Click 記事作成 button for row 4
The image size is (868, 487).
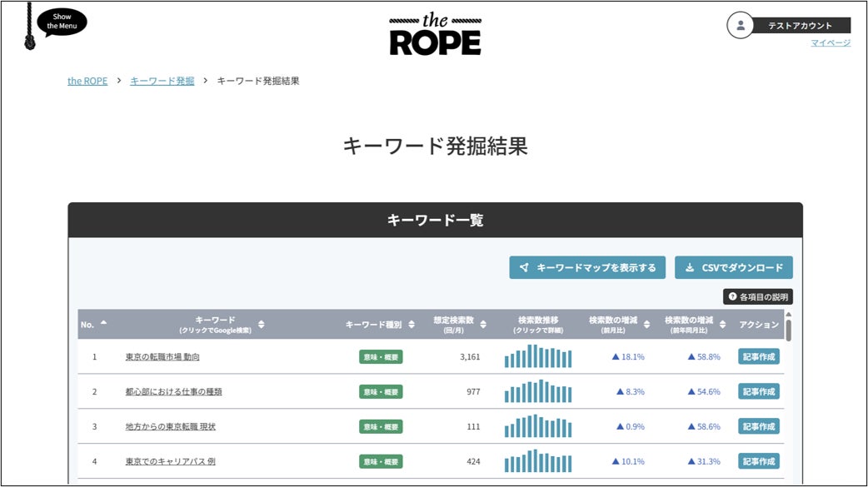(x=758, y=461)
